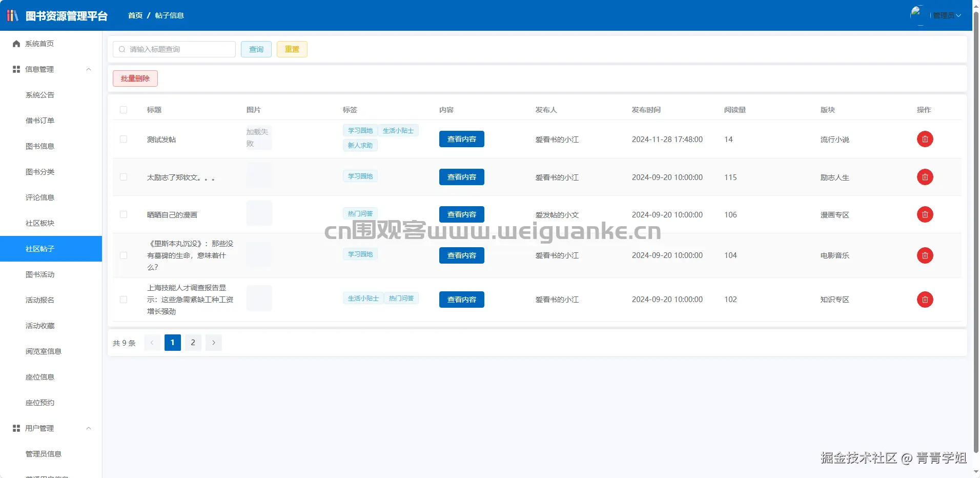
Task: Click the 批量删除 batch delete button
Action: 135,78
